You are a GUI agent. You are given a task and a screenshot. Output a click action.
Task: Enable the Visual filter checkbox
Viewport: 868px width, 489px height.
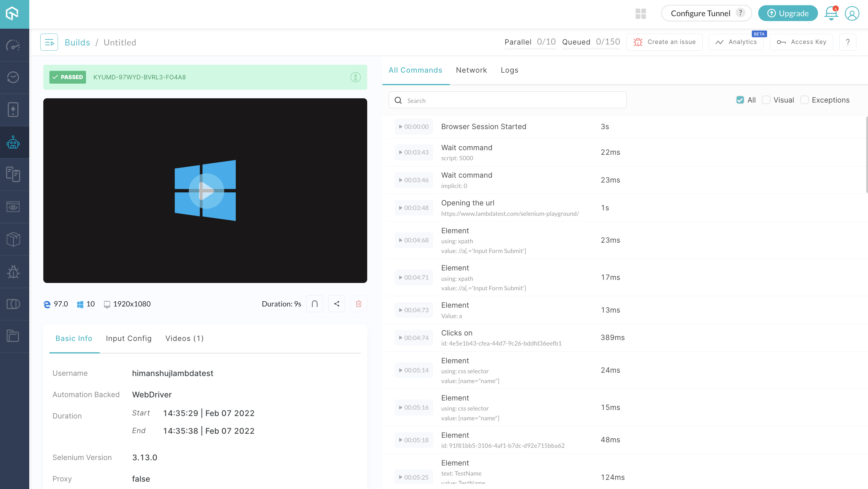(x=766, y=100)
